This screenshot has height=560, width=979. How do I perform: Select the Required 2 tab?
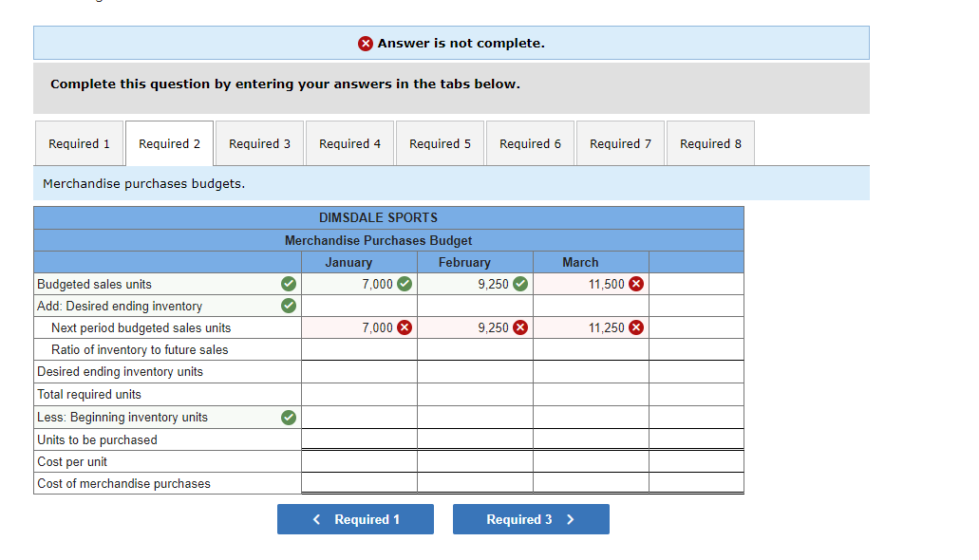point(169,143)
